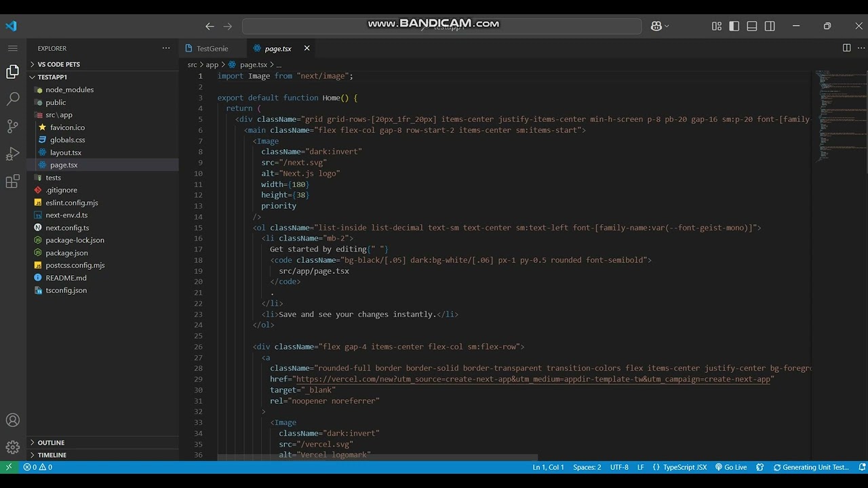Click the command center search box
868x488 pixels.
tap(441, 26)
